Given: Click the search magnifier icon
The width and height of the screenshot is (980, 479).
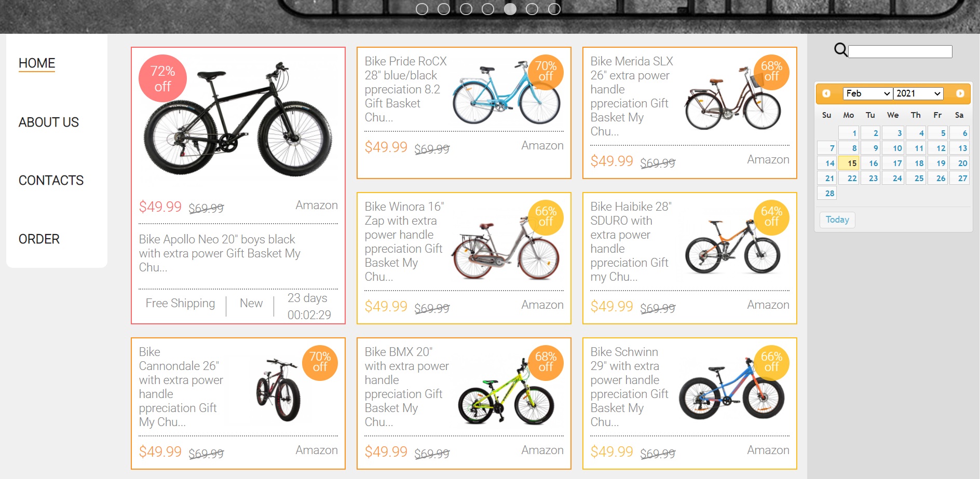Looking at the screenshot, I should coord(840,50).
